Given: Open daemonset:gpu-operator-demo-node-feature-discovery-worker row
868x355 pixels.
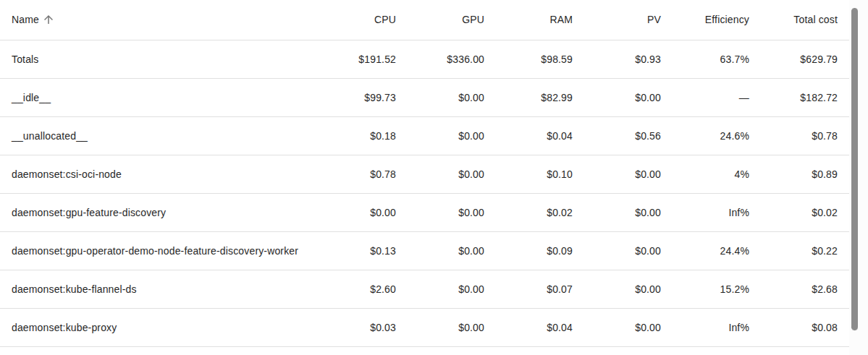Looking at the screenshot, I should click(424, 251).
